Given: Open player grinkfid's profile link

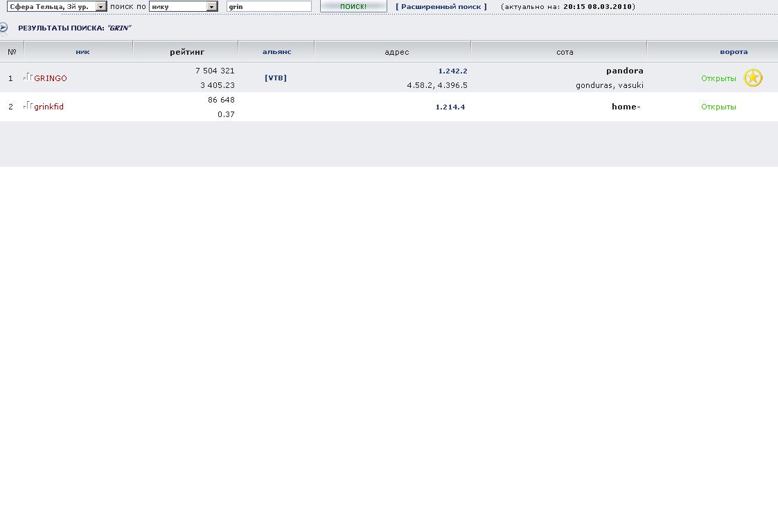Looking at the screenshot, I should coord(48,107).
